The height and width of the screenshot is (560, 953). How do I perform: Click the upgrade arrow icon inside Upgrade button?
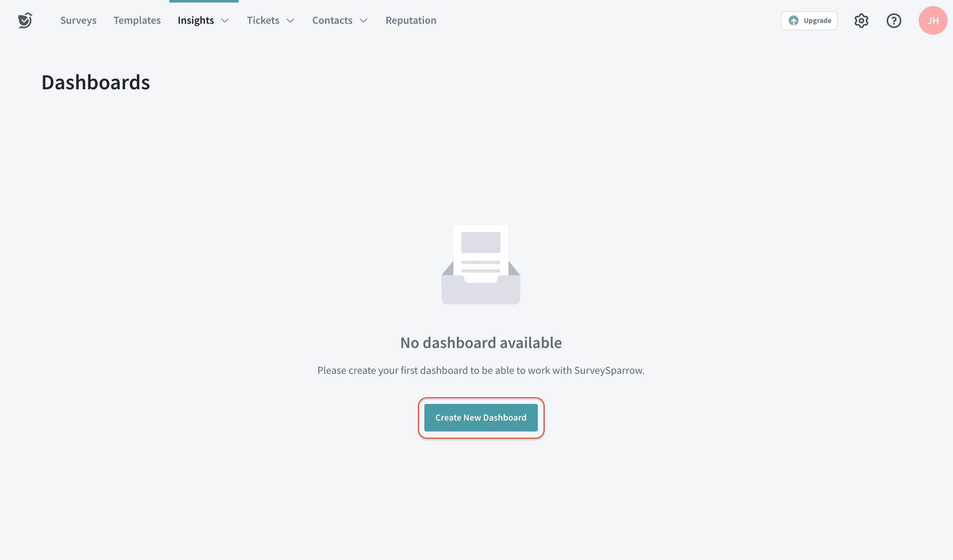[794, 20]
